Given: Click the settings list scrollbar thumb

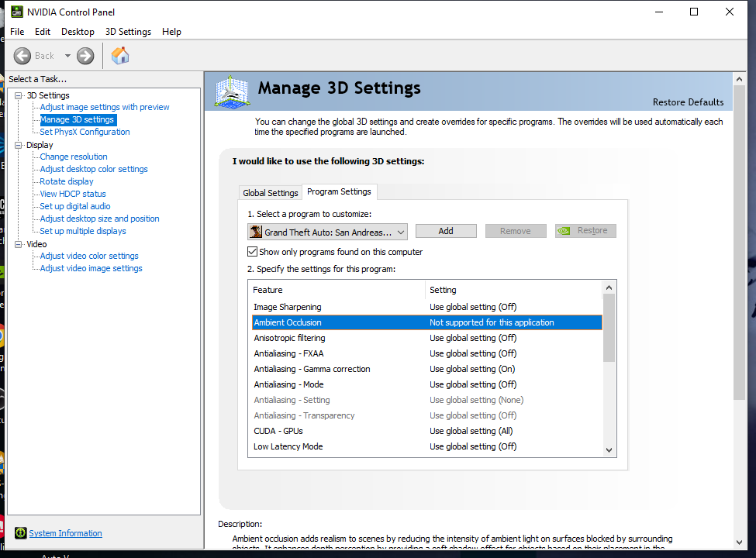Looking at the screenshot, I should pyautogui.click(x=609, y=328).
